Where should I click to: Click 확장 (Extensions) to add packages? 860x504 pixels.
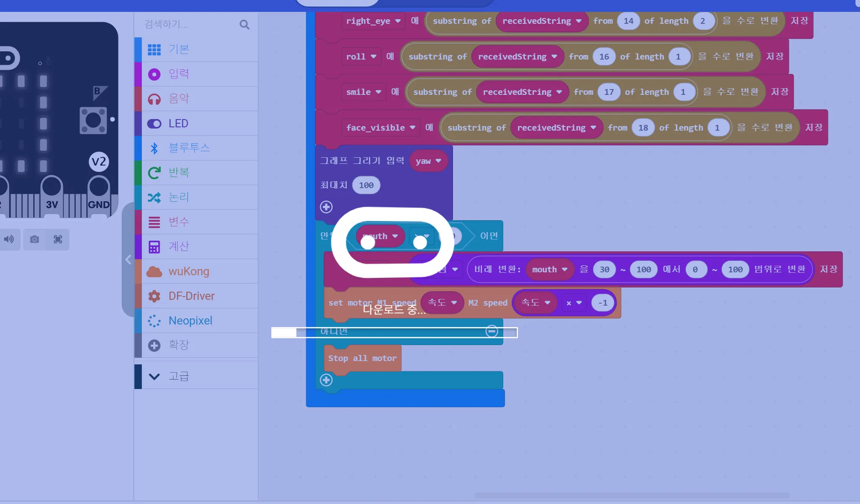(178, 345)
